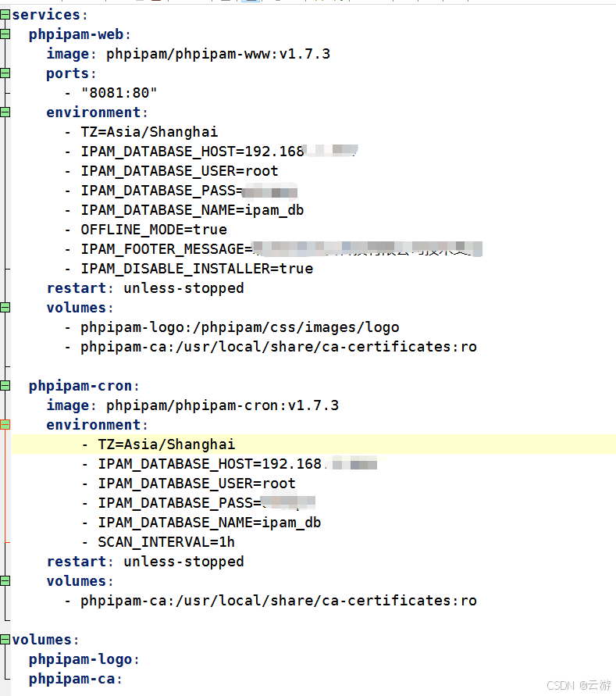Click phpipam-ca certificates volume line under phpipam-cron
This screenshot has height=696, width=616.
click(x=279, y=601)
